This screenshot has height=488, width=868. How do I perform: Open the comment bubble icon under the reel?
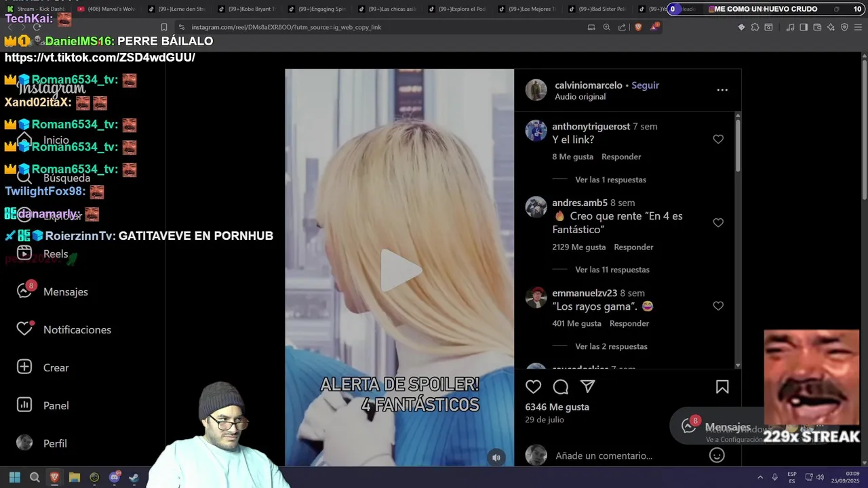click(x=561, y=387)
